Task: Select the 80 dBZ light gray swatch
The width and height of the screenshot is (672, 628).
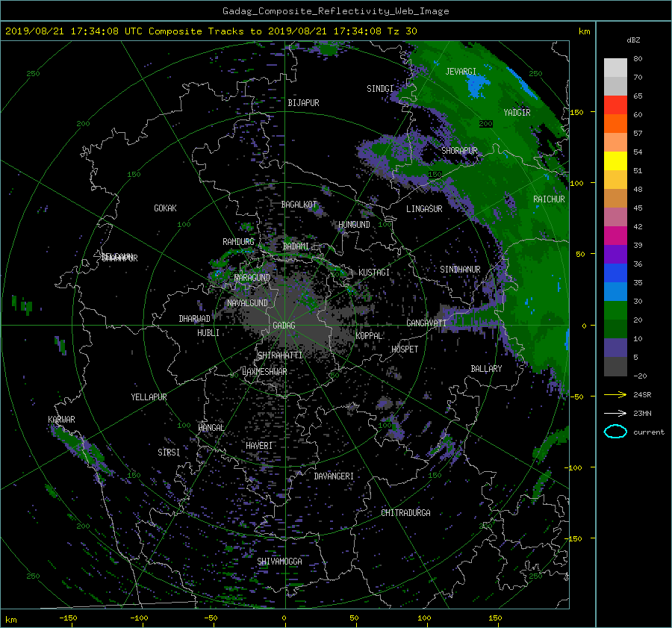Action: pos(615,67)
